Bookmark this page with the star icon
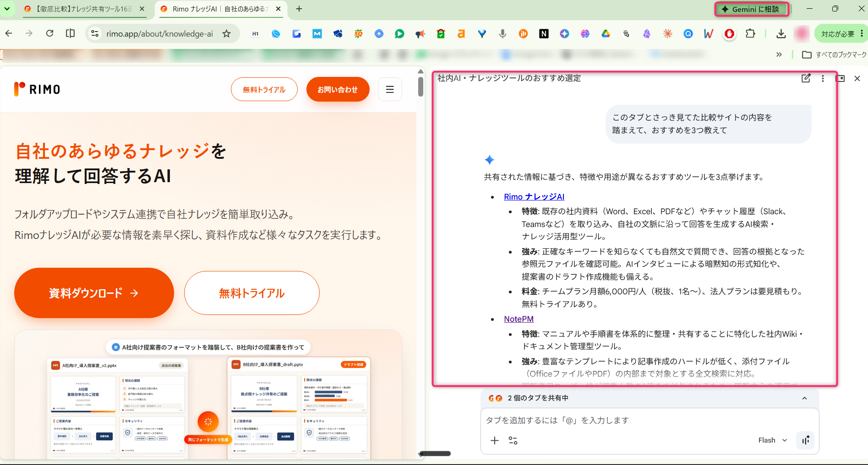 point(226,33)
